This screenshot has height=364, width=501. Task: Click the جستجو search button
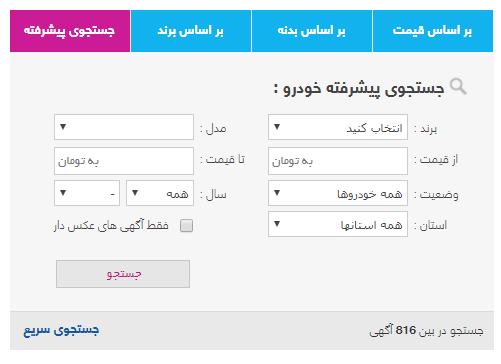tap(123, 274)
